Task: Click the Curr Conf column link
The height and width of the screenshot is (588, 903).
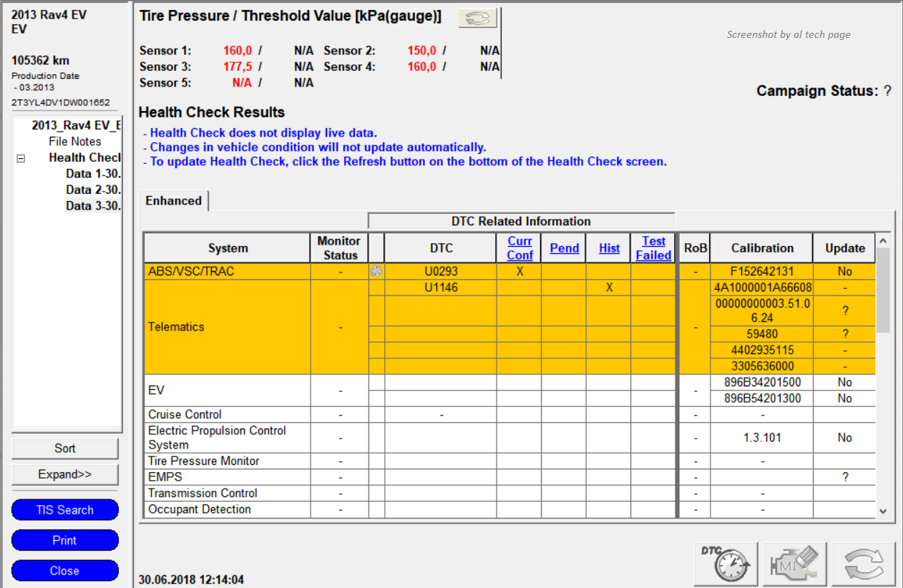Action: coord(519,248)
